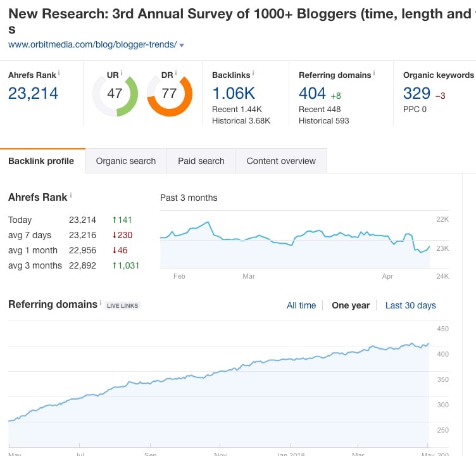The height and width of the screenshot is (456, 476).
Task: Click the 'avg 3 months' row label
Action: point(35,265)
